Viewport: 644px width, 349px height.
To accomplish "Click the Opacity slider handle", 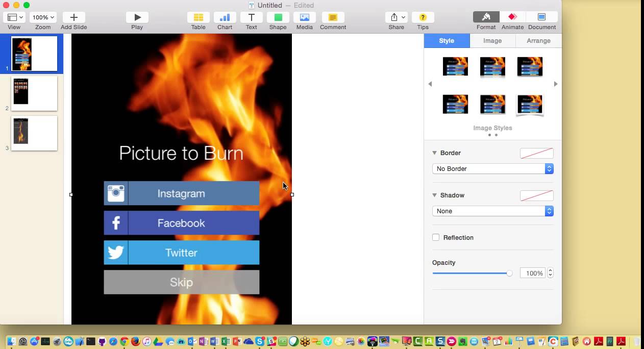I will click(509, 273).
